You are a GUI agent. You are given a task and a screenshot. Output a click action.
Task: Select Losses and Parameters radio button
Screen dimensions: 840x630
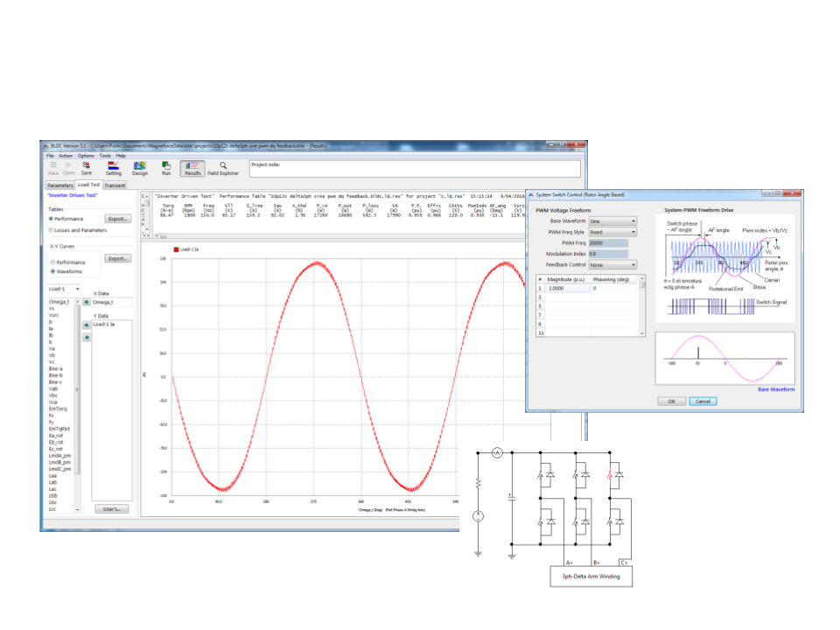[x=52, y=230]
